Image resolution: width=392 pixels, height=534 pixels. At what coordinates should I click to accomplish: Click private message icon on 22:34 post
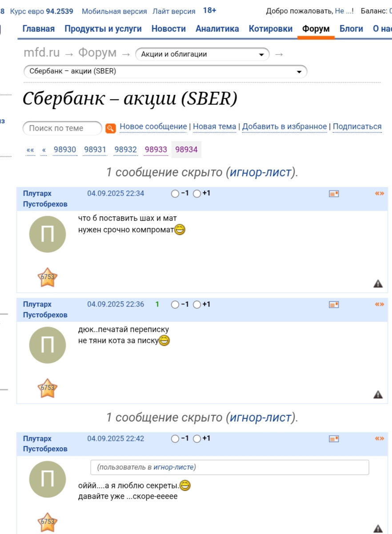click(334, 194)
